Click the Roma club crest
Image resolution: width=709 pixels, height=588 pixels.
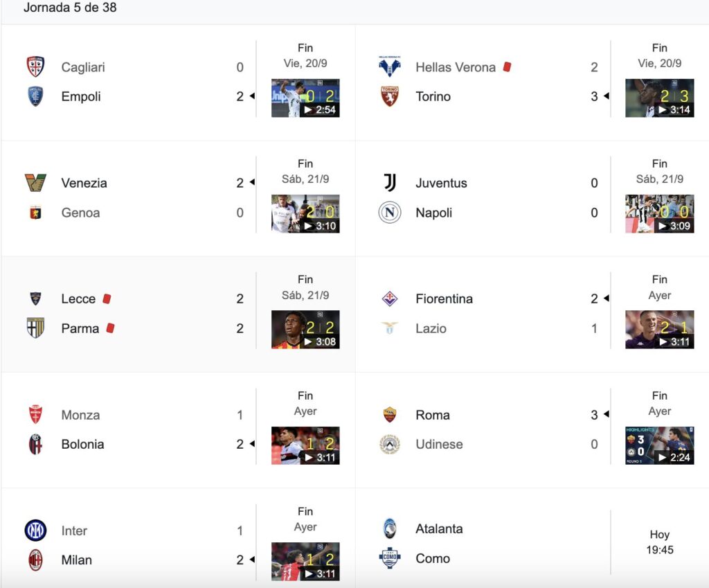click(389, 415)
